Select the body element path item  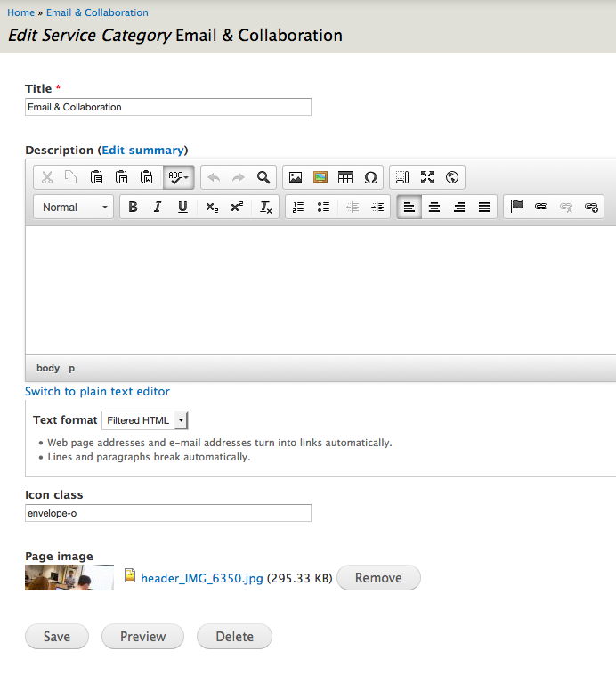coord(48,368)
